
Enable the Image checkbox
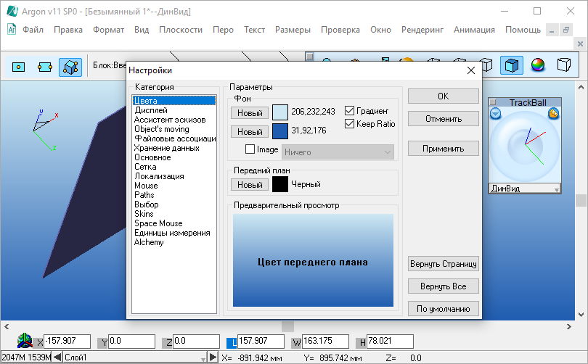click(x=250, y=149)
